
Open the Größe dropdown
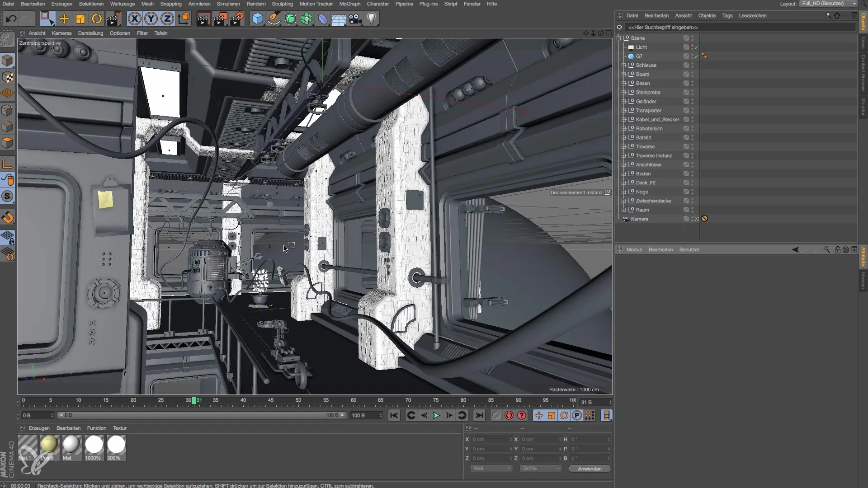[x=540, y=469]
